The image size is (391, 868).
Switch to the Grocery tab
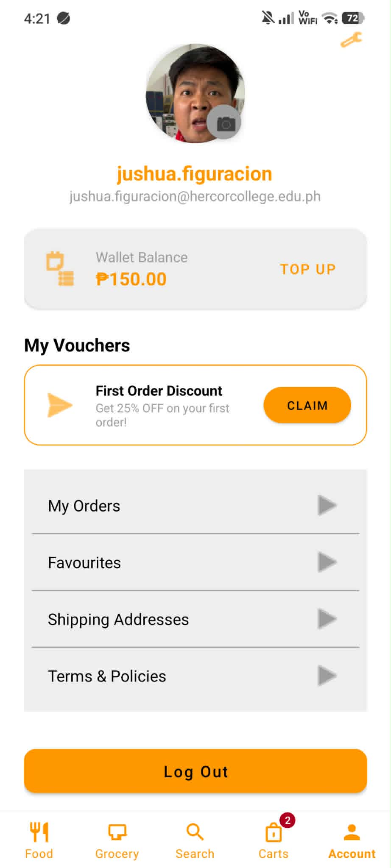point(117,840)
